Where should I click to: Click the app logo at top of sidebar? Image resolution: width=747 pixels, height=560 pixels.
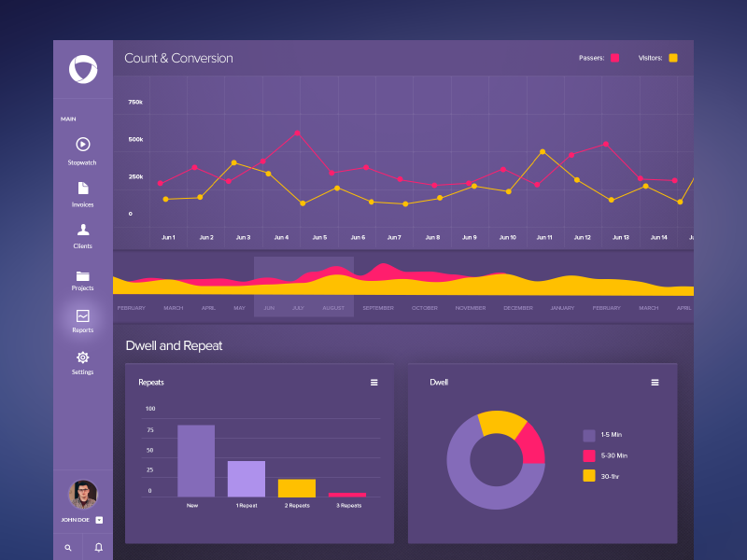coord(83,69)
